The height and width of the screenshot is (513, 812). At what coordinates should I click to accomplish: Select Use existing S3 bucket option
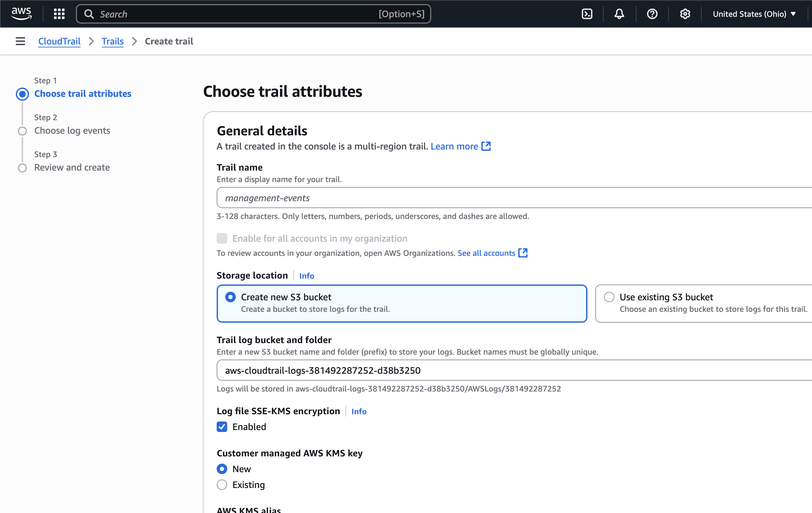click(609, 297)
